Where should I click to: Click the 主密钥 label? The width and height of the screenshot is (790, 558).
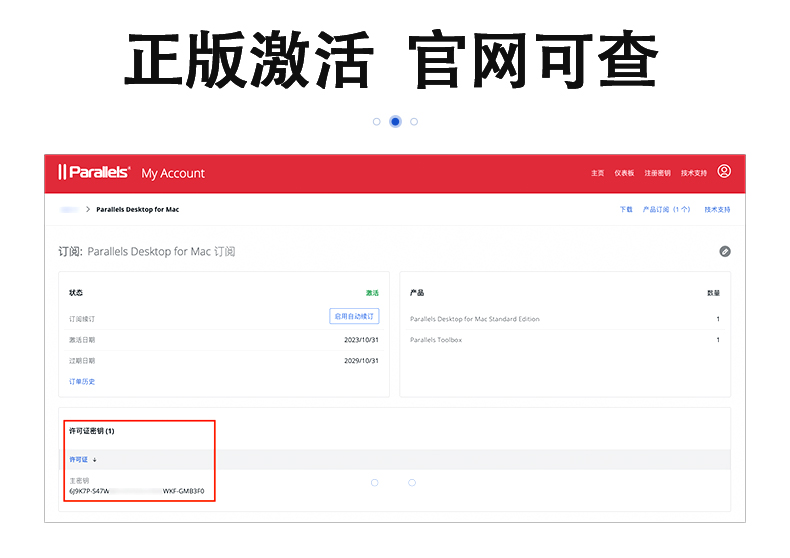pos(79,480)
